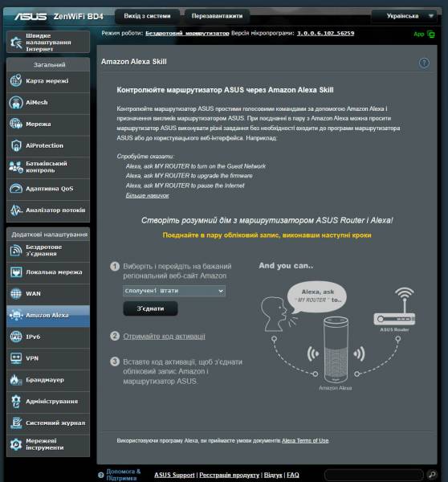The width and height of the screenshot is (448, 482).
Task: Click the Перезавантажити reboot button
Action: click(217, 16)
